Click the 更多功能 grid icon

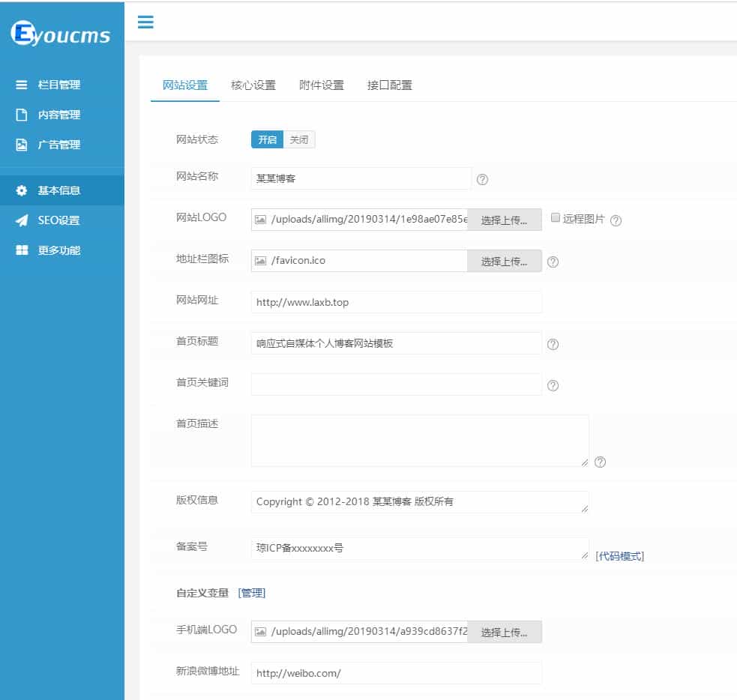coord(22,250)
